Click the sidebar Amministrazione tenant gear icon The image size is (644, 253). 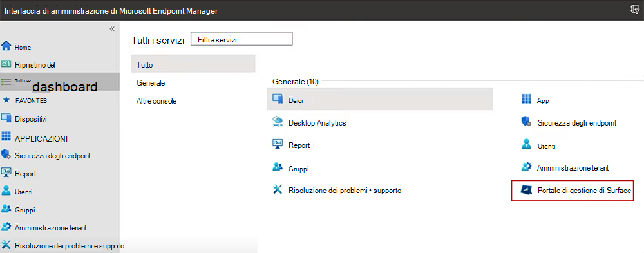click(x=6, y=227)
